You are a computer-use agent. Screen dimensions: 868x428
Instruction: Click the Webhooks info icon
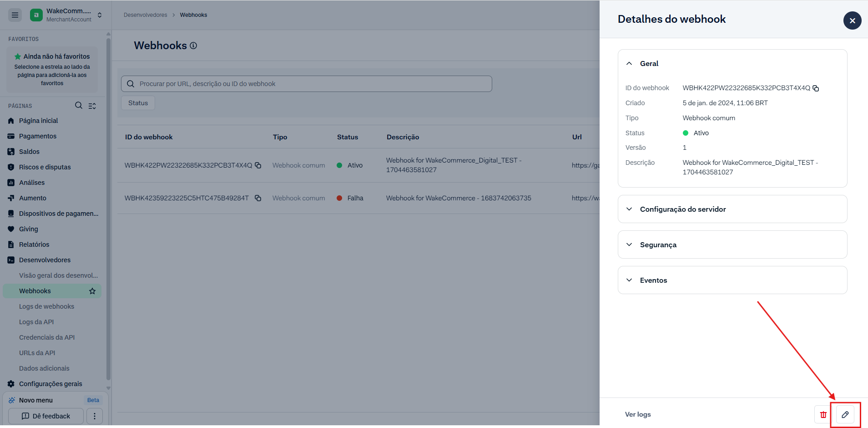coord(193,46)
